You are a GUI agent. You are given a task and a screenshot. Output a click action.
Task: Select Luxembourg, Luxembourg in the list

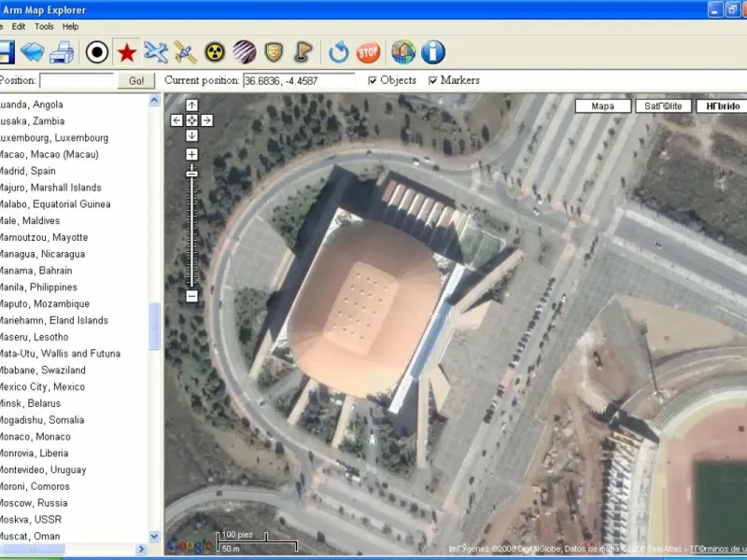(54, 137)
